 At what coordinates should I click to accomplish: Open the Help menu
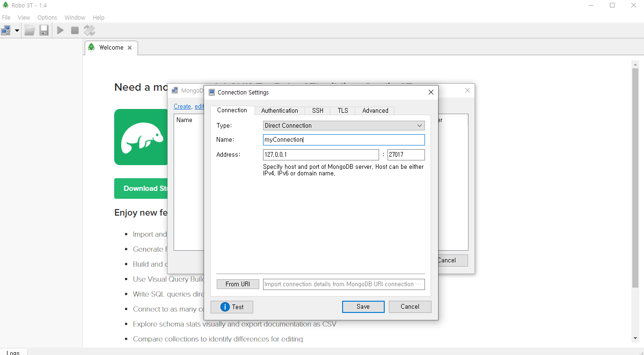click(x=98, y=17)
